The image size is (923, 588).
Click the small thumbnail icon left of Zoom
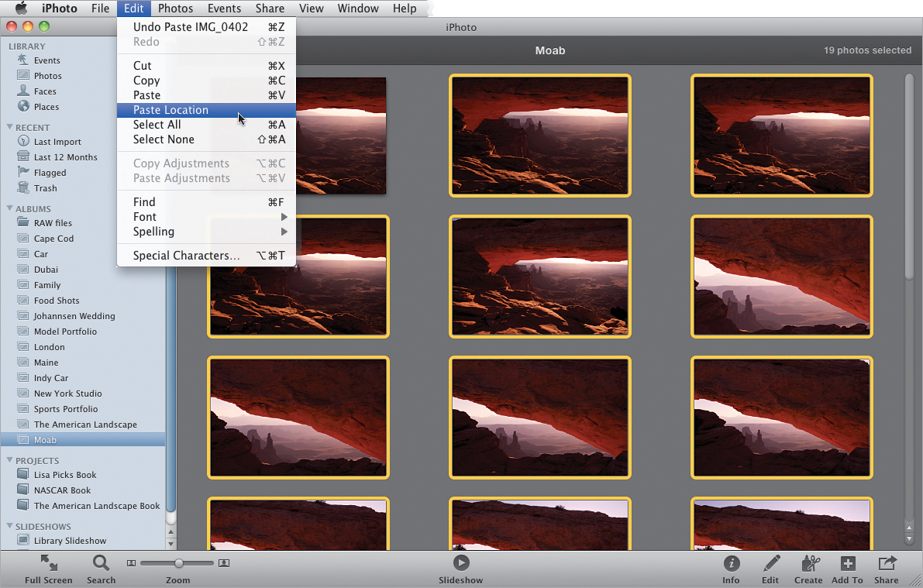click(x=131, y=563)
